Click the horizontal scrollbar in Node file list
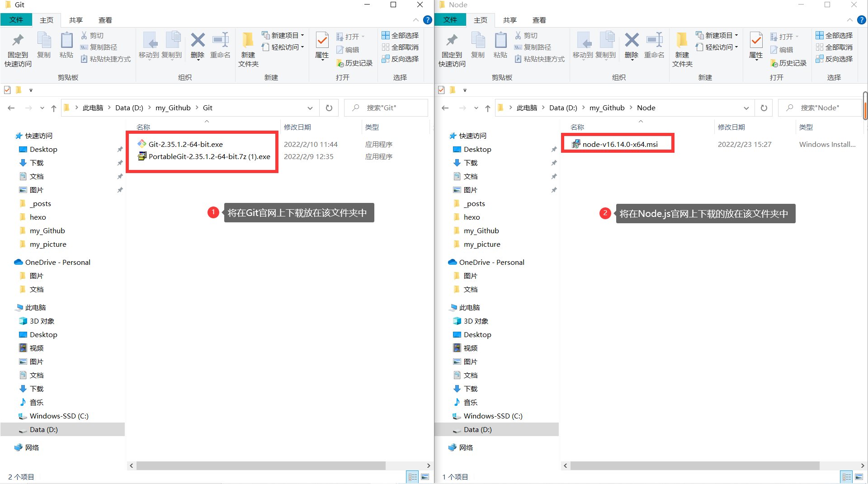The image size is (868, 484). [695, 465]
